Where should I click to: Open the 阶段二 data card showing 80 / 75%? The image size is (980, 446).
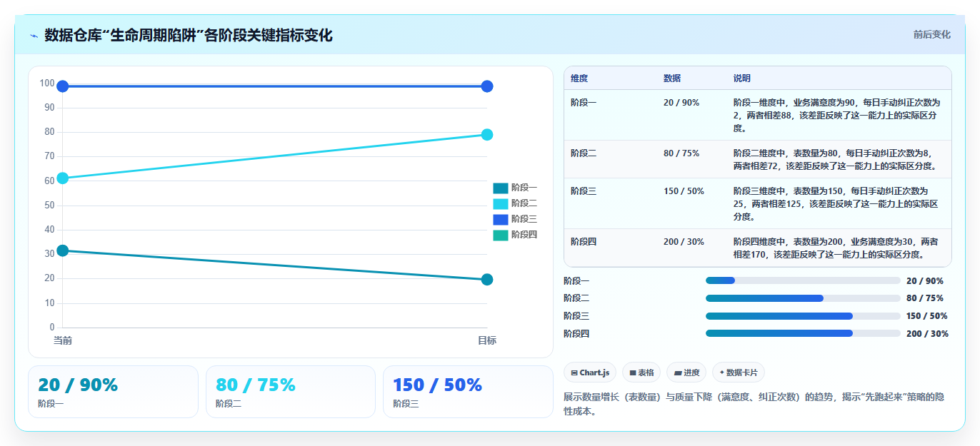tap(291, 392)
